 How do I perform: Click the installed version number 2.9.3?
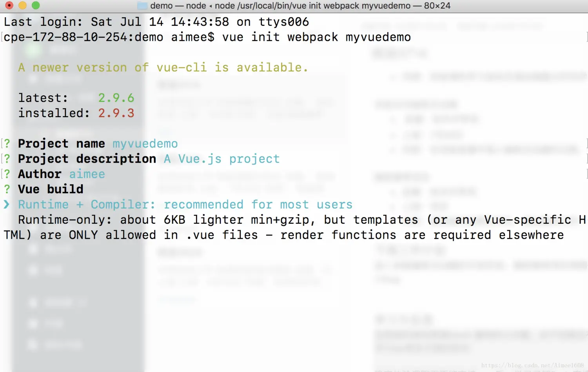(116, 113)
